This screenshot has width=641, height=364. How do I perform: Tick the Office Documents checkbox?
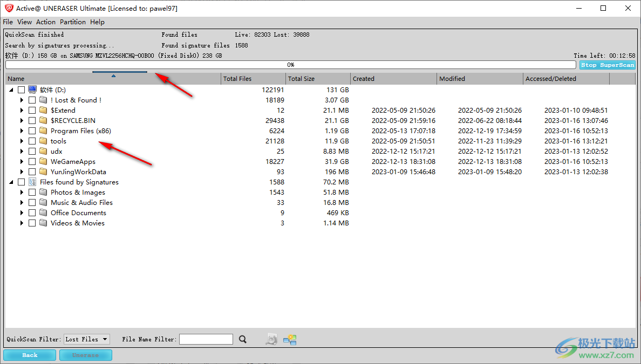pos(32,213)
